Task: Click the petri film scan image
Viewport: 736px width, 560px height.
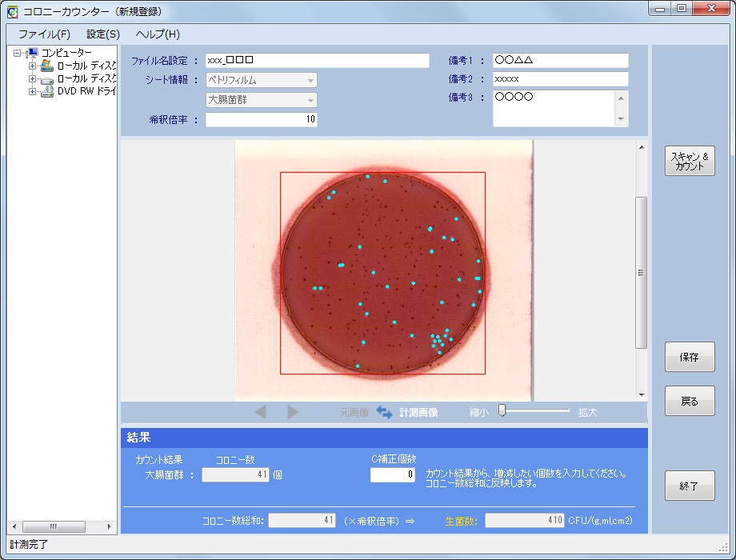Action: [384, 271]
